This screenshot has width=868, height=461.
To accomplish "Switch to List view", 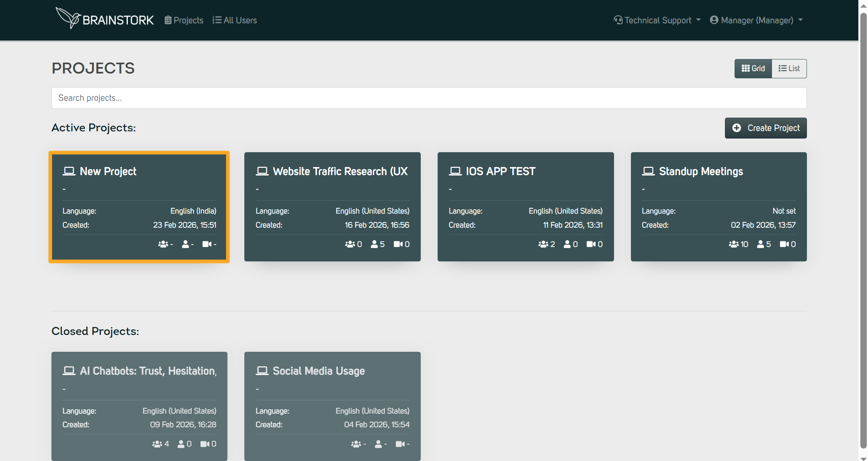I will click(789, 69).
